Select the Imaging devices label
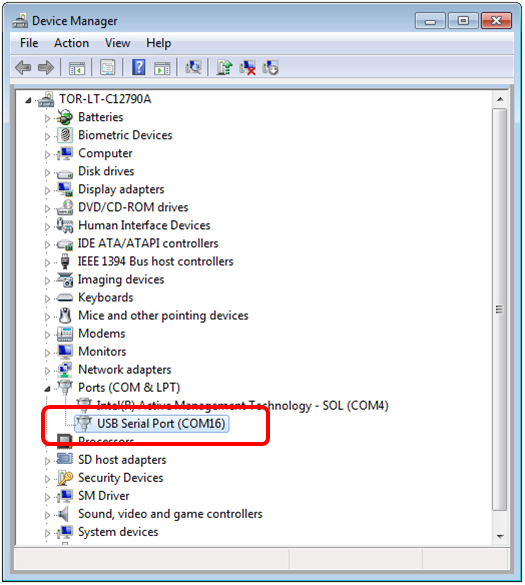525x585 pixels. coord(121,279)
